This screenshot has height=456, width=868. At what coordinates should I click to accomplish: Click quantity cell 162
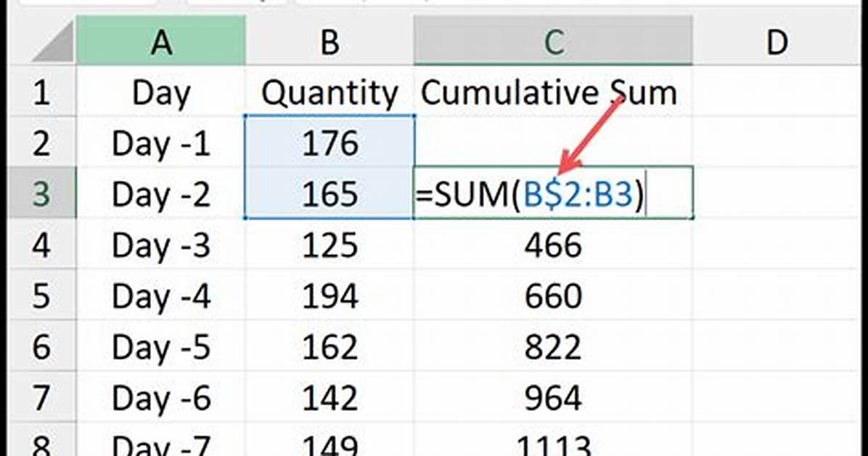click(329, 346)
